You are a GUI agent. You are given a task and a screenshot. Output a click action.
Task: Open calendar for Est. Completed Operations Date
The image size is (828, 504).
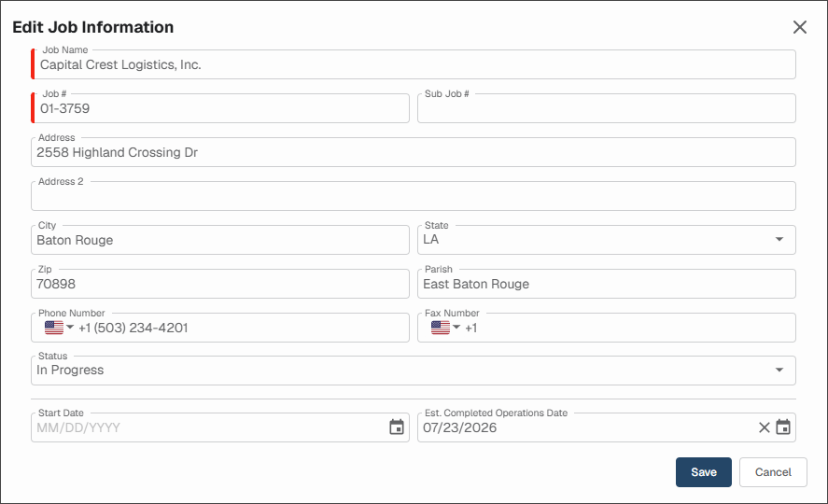pos(783,427)
